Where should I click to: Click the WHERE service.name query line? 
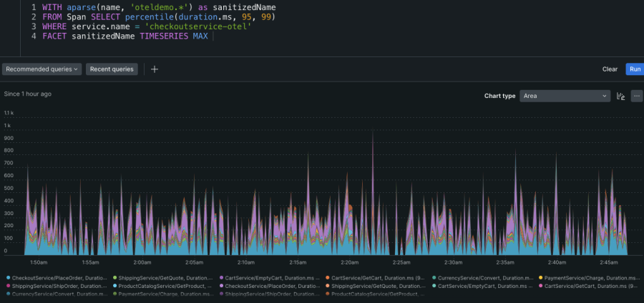143,26
